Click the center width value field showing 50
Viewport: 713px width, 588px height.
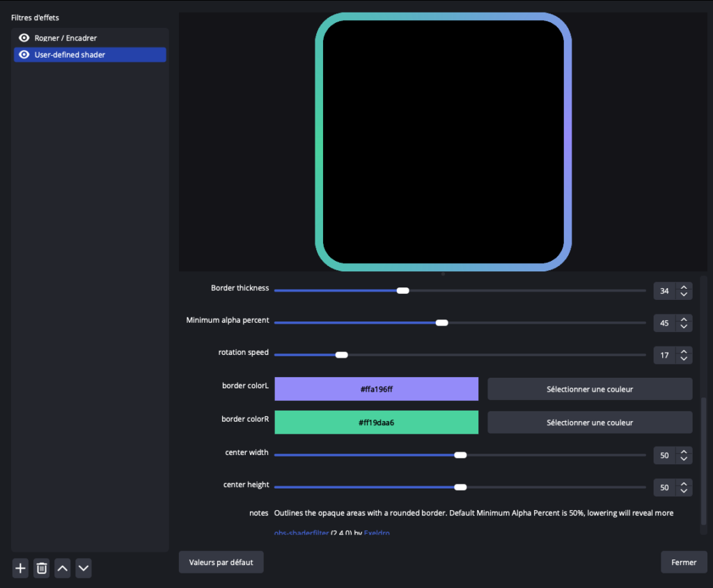point(665,455)
